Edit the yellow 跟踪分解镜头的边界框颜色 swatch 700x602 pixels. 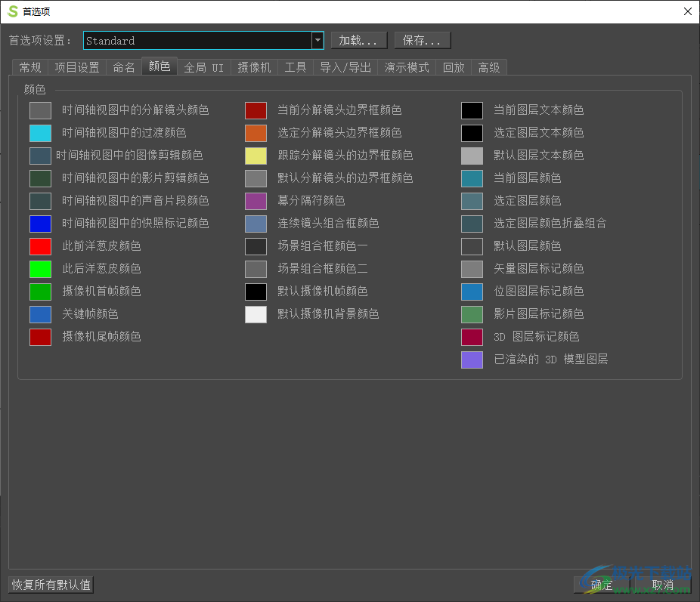(x=256, y=156)
